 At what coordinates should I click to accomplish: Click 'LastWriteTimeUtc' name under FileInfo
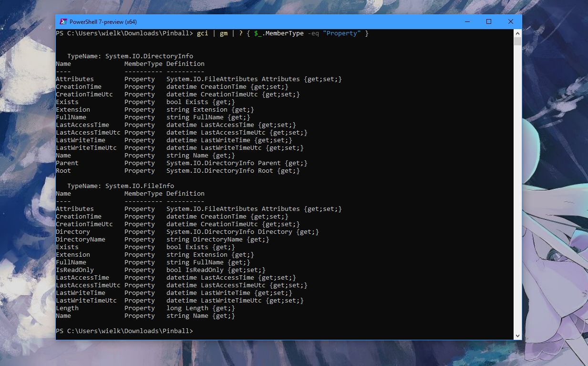86,301
